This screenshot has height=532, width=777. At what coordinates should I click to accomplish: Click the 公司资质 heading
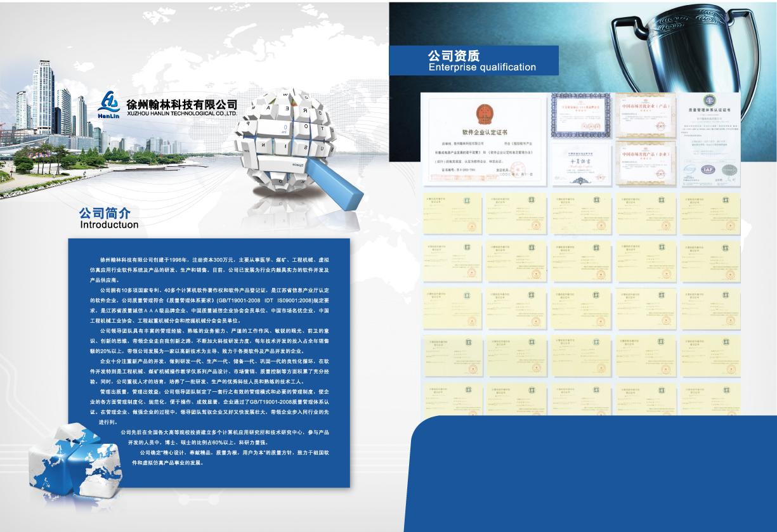click(453, 55)
